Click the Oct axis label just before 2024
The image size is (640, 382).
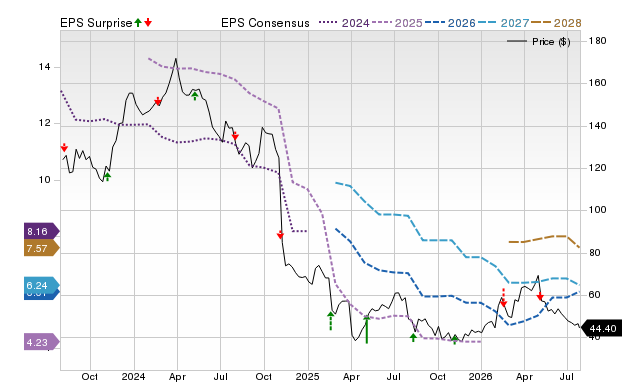(89, 376)
